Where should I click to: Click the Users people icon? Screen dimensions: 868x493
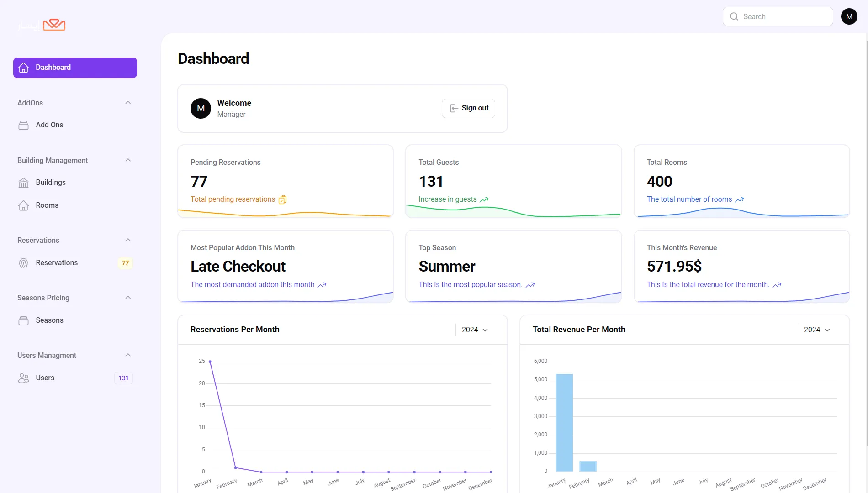[x=23, y=378]
